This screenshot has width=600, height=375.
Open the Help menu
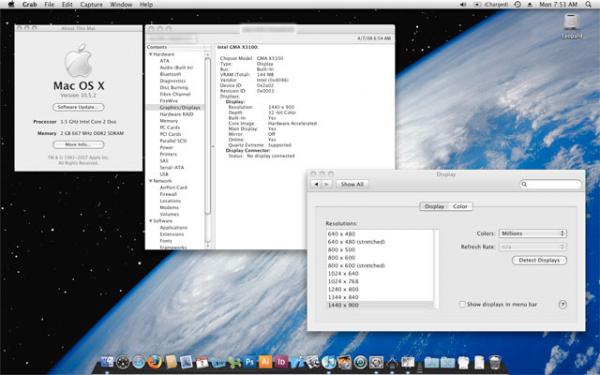[146, 4]
